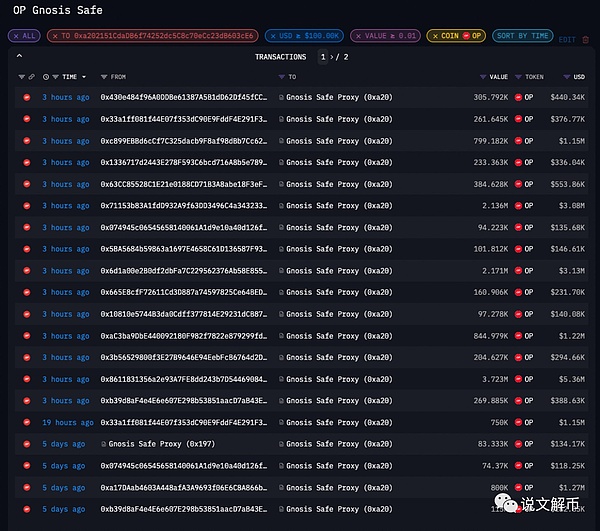Screen dimensions: 600x531
Task: Open sender 0x63CC85528C1E21e0 address
Action: coord(184,184)
